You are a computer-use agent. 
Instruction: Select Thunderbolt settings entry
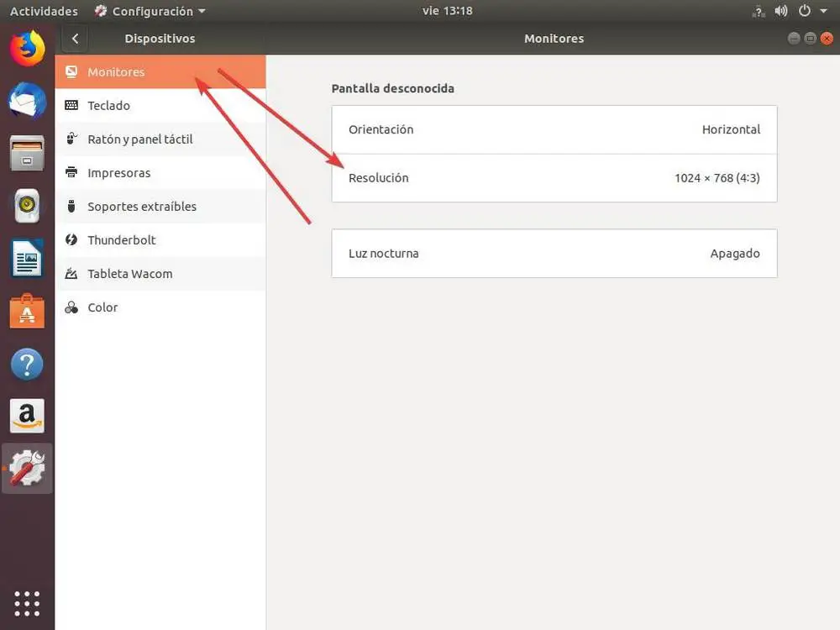pos(160,240)
